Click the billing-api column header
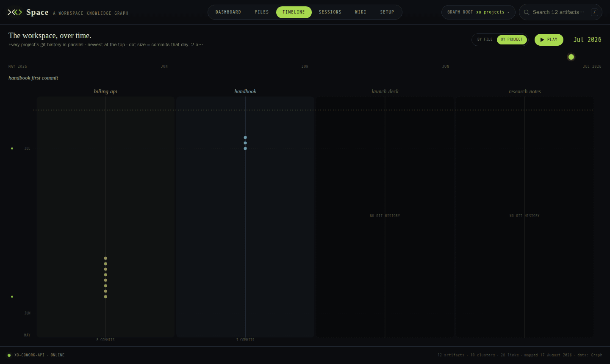Viewport: 610px width, 364px height. 105,91
